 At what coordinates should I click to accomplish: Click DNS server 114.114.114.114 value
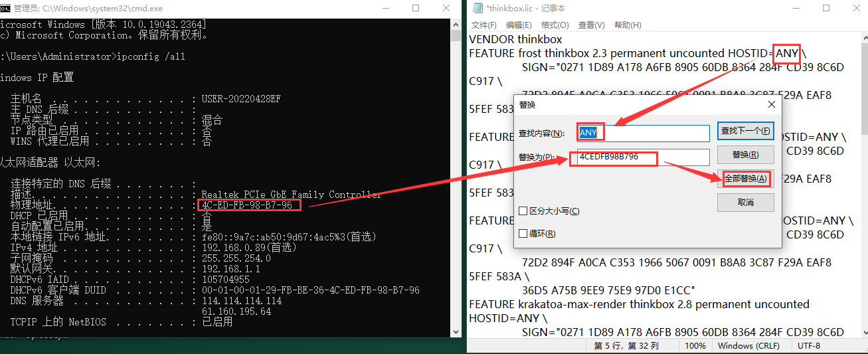[x=242, y=301]
